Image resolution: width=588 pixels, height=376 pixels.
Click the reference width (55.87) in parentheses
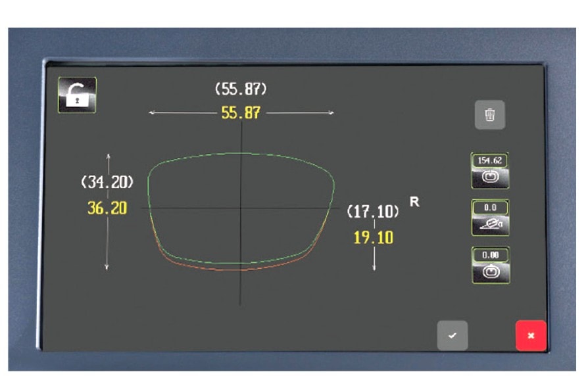[241, 89]
